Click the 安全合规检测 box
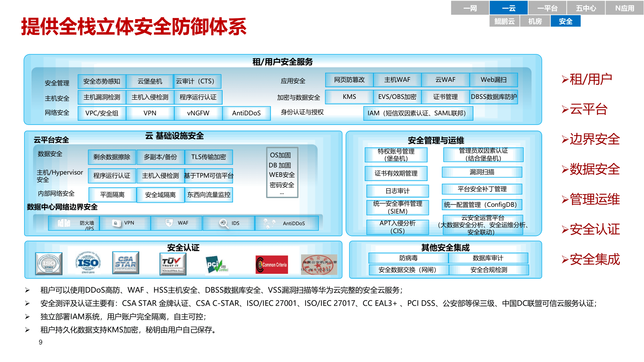This screenshot has height=362, width=644. [489, 270]
